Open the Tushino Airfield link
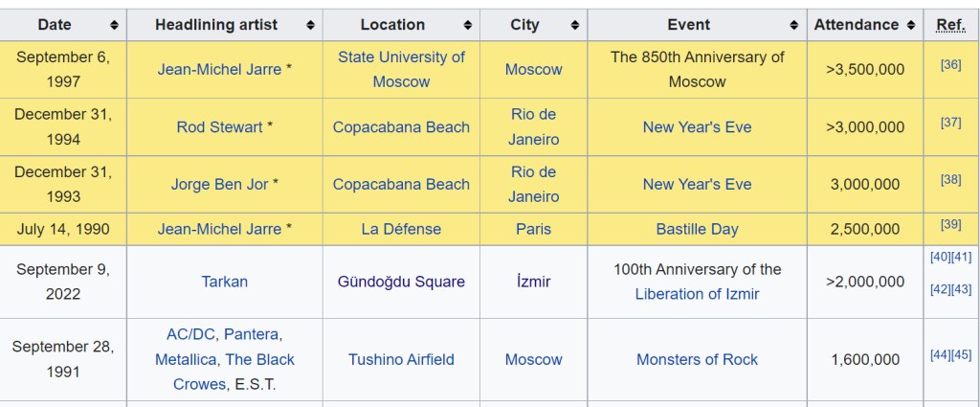This screenshot has width=980, height=407. 401,359
